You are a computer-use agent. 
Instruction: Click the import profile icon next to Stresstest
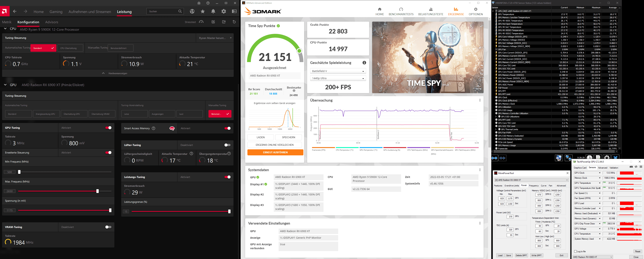click(x=213, y=22)
